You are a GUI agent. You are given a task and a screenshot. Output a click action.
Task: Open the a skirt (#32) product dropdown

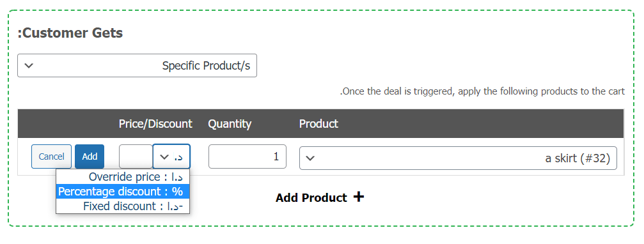tap(458, 158)
